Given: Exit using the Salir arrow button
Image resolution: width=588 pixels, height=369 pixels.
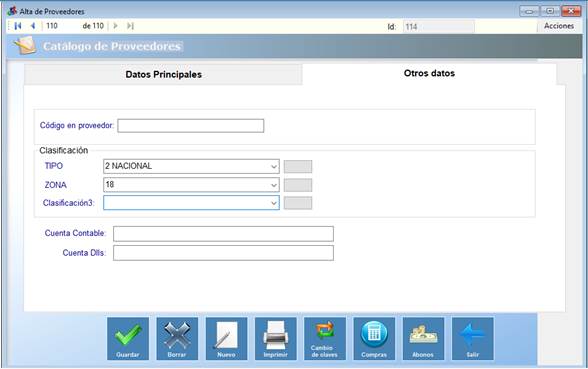Looking at the screenshot, I should 472,339.
